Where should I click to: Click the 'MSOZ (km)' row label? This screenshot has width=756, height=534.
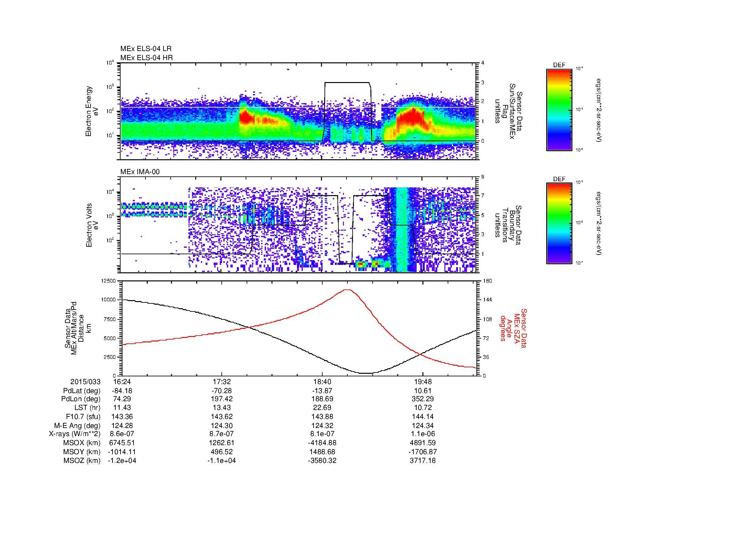pyautogui.click(x=82, y=461)
